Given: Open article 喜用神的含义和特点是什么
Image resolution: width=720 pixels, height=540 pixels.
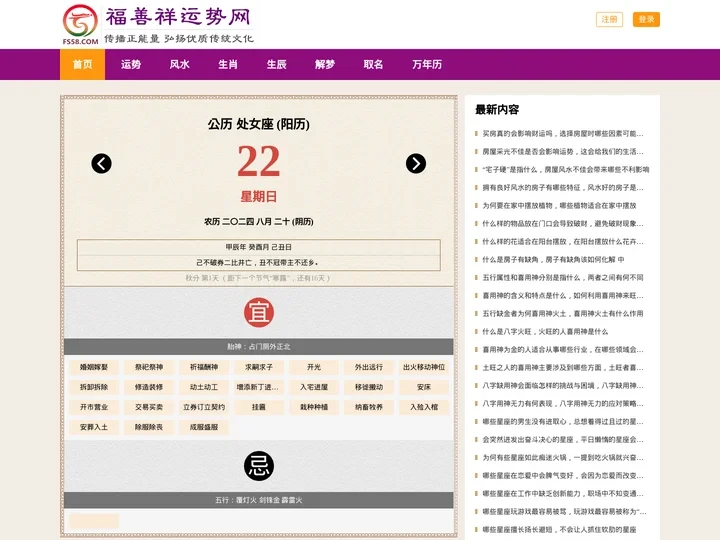Looking at the screenshot, I should (563, 296).
